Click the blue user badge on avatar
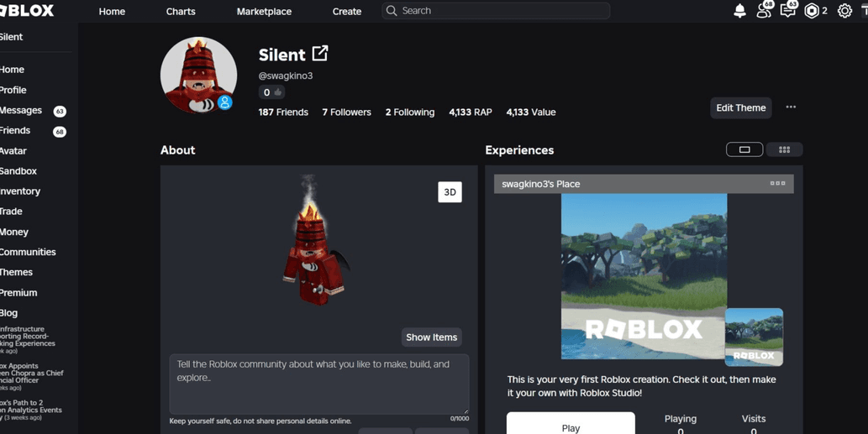 click(224, 102)
